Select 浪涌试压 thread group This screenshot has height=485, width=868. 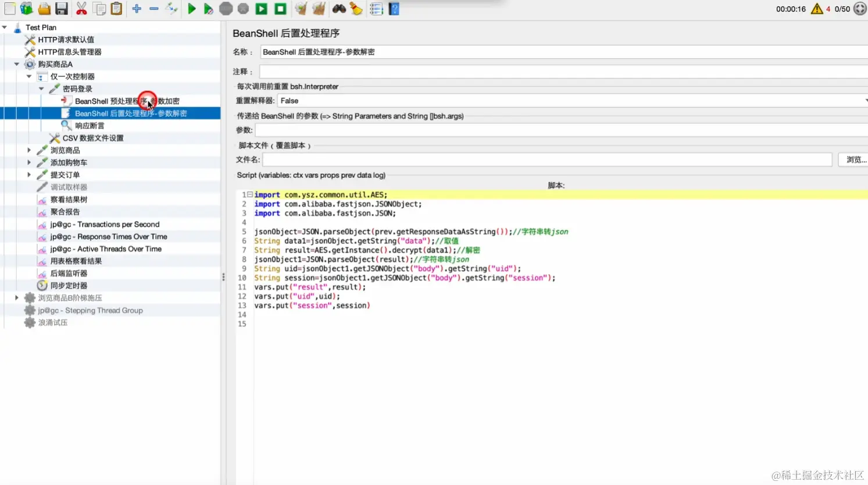pos(53,322)
